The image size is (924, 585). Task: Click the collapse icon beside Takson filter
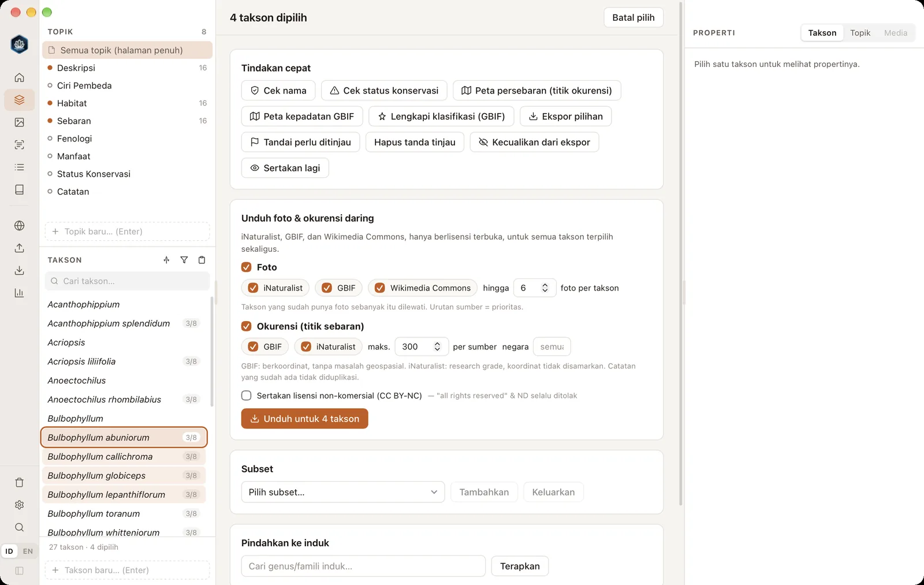click(x=166, y=260)
